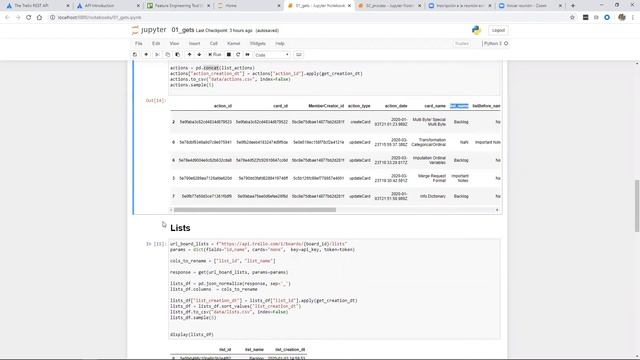Viewport: 640px width, 360px height.
Task: Click the blue circular extension icon
Action: (x=607, y=18)
